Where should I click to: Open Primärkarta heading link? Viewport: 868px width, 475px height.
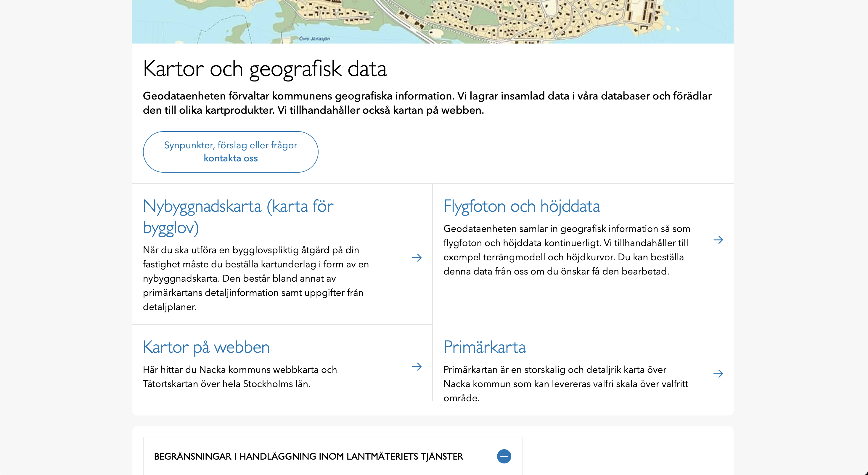click(485, 347)
